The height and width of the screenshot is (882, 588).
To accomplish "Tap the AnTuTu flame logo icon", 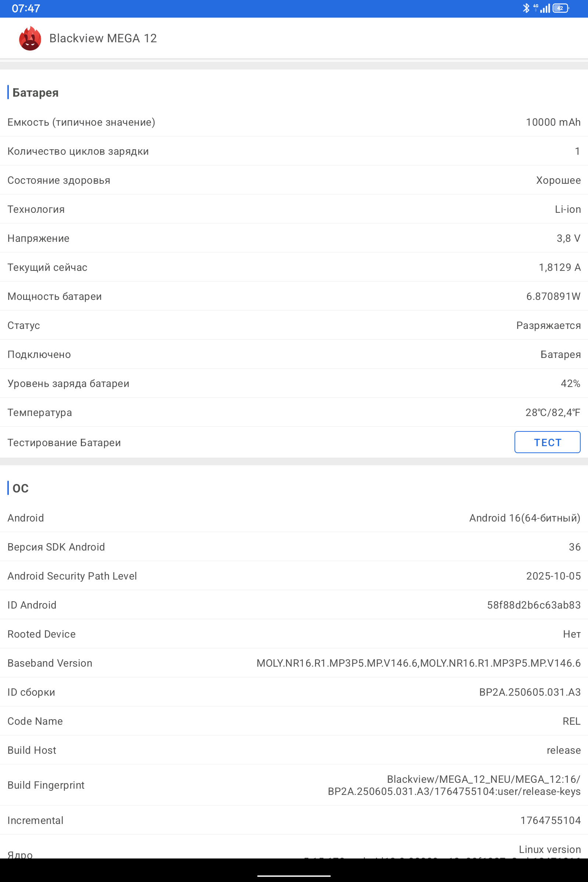I will (30, 38).
